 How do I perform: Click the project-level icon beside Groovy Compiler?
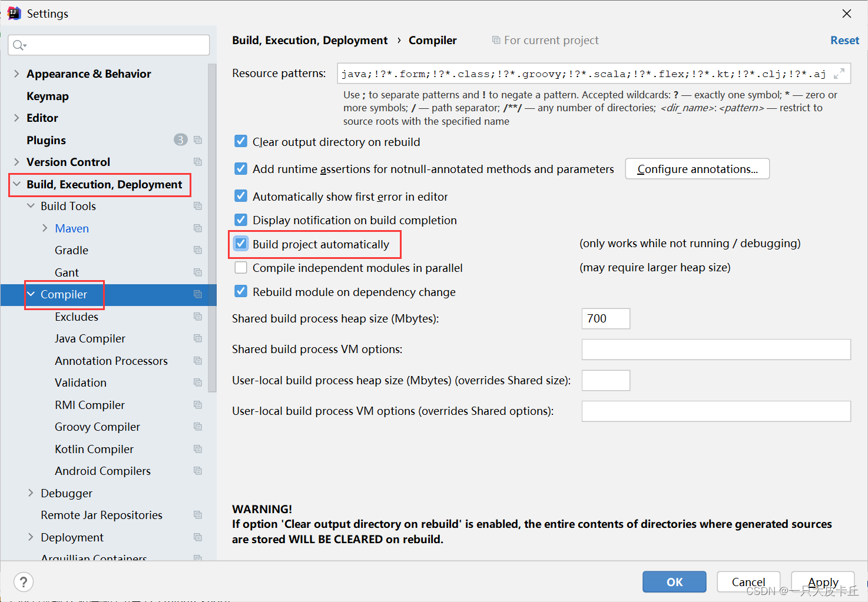[x=198, y=427]
